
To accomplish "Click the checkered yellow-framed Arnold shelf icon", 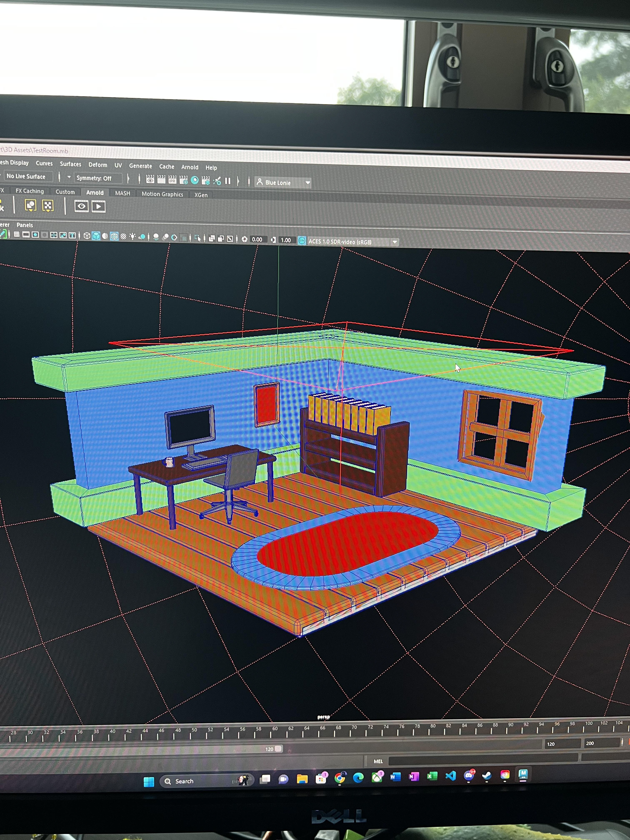I will (48, 206).
